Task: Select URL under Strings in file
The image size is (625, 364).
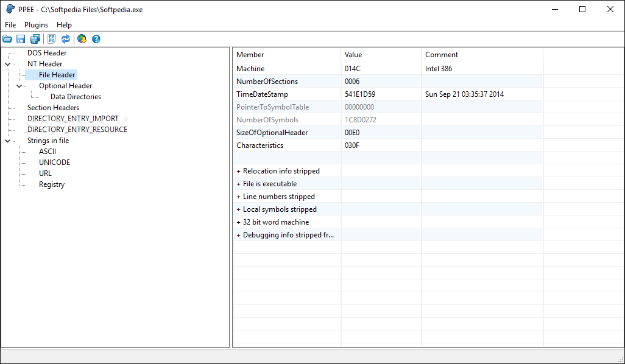Action: (45, 173)
